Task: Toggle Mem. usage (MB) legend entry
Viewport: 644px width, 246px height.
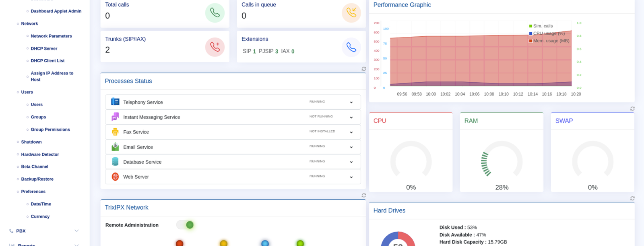Action: [x=550, y=41]
